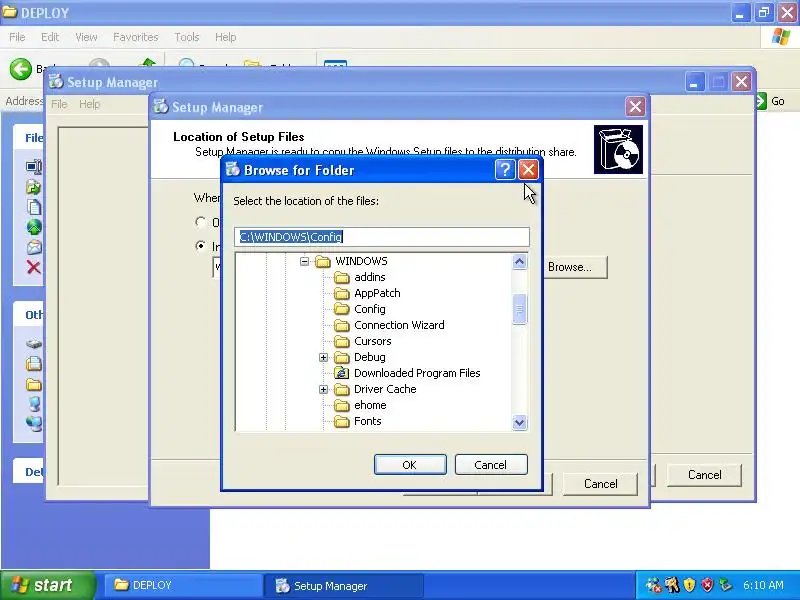Click the clock showing 6:10 AM

click(763, 585)
